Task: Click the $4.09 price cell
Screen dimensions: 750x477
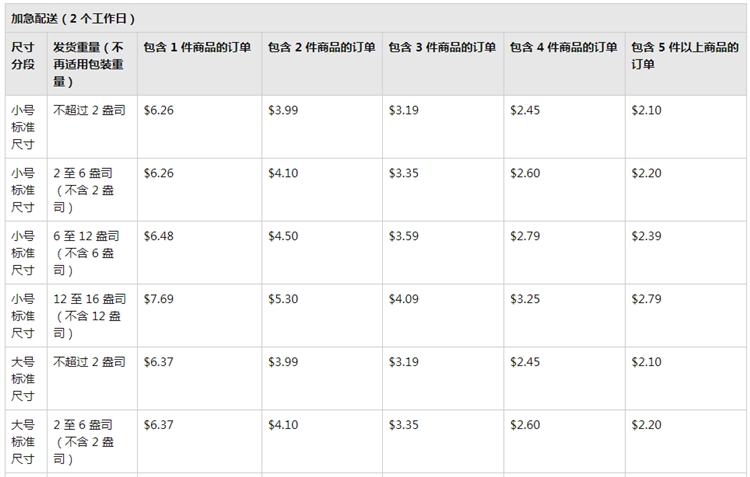Action: [404, 299]
